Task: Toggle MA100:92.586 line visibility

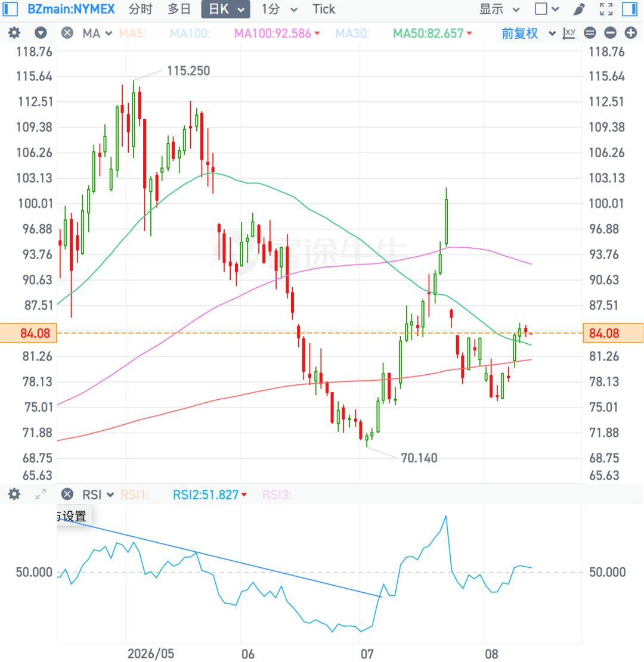Action: coord(273,33)
